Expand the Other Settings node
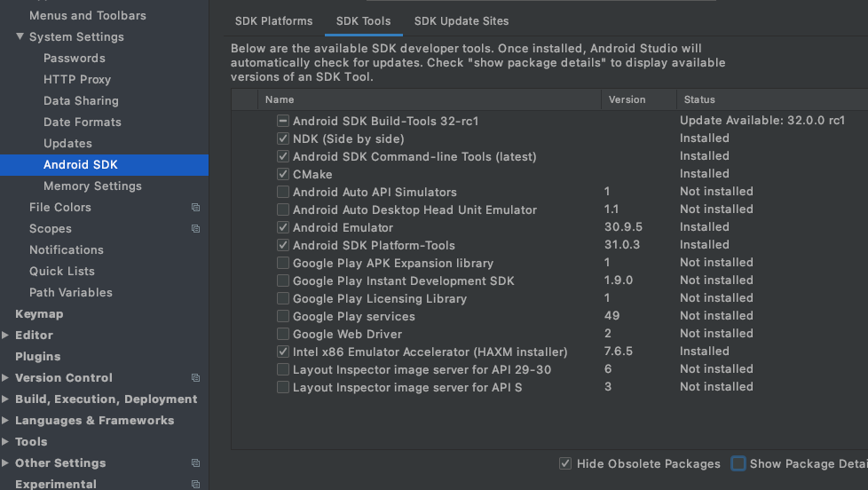The height and width of the screenshot is (490, 868). click(5, 462)
